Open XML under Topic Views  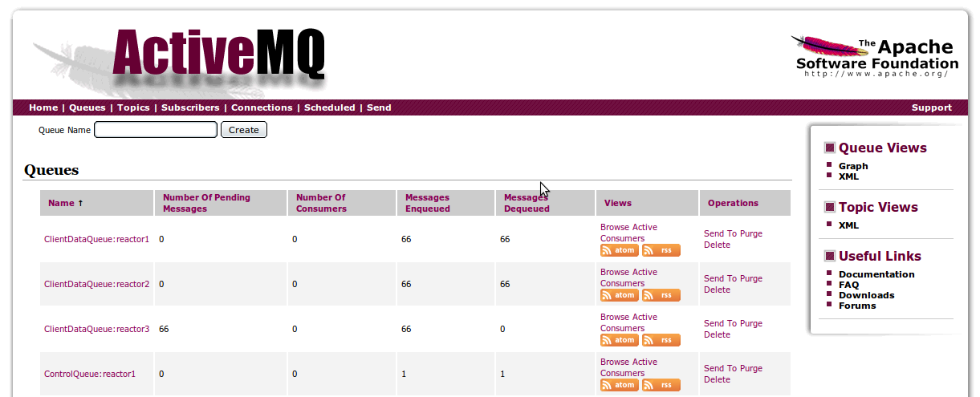pos(848,225)
